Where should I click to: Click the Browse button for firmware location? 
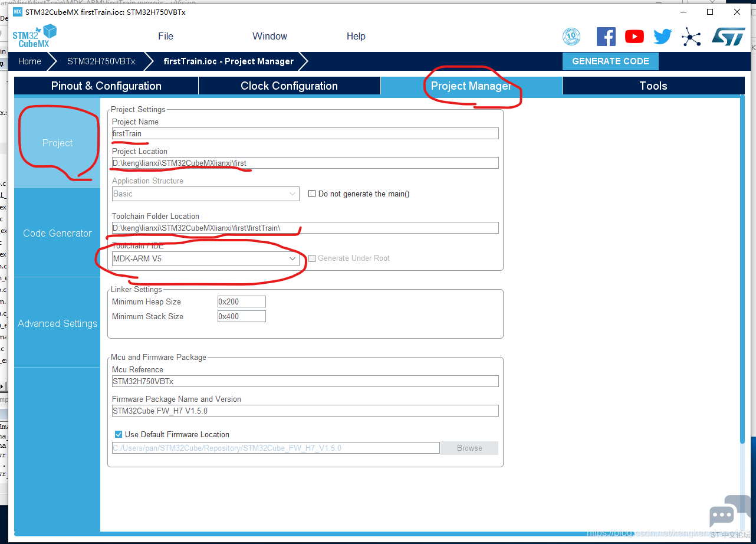[x=469, y=448]
